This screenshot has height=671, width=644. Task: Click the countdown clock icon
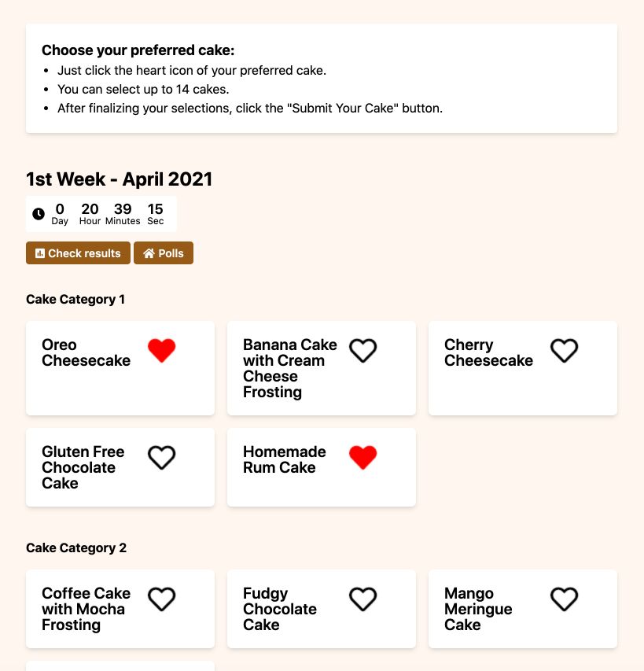click(39, 214)
